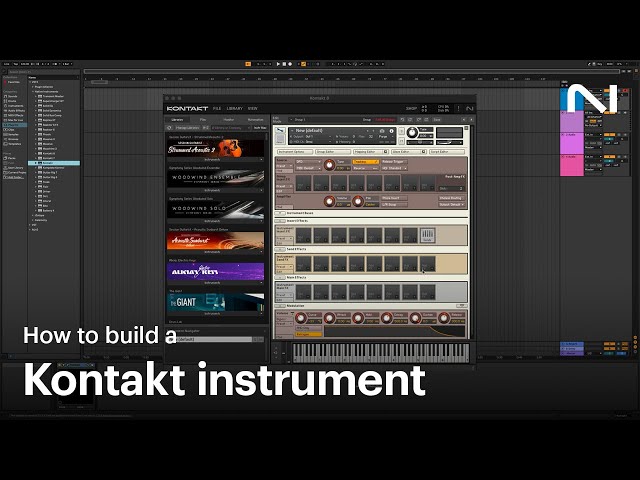Open the Wave Editor

(x=409, y=151)
